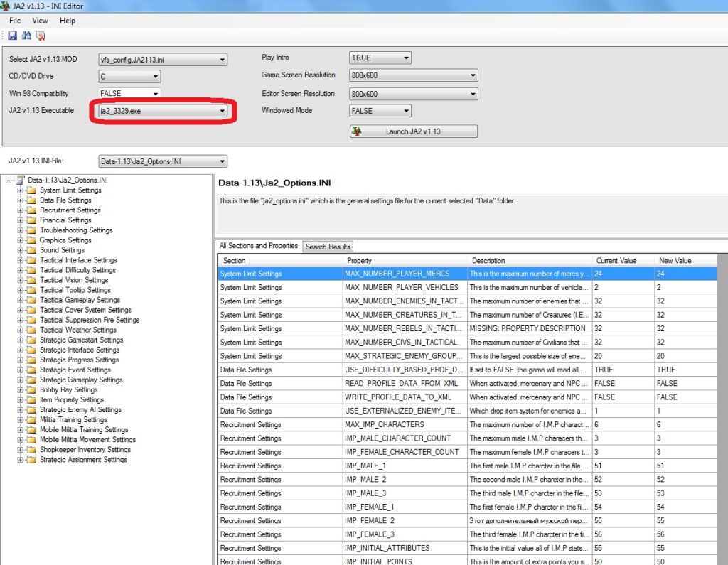Click the Launch JA2 v1.13 button
Screen dimensions: 728x565
tap(413, 131)
